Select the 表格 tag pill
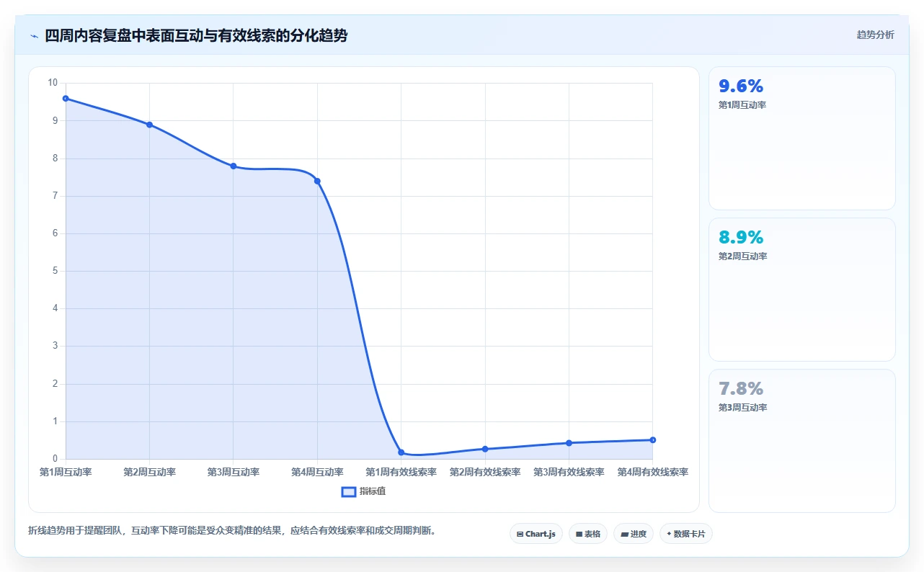The width and height of the screenshot is (924, 572). click(x=588, y=534)
